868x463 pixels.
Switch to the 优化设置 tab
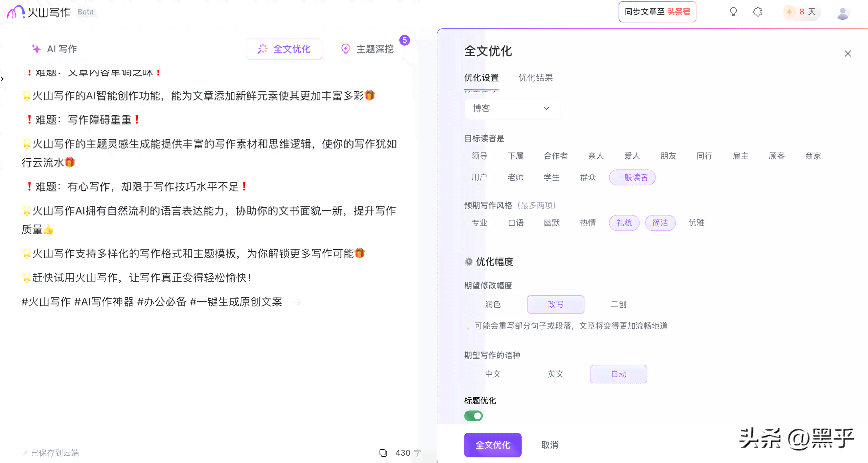pos(481,78)
